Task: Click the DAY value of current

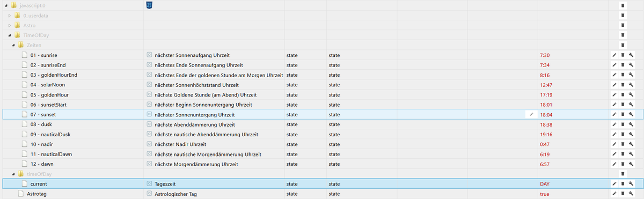Action: pos(545,184)
